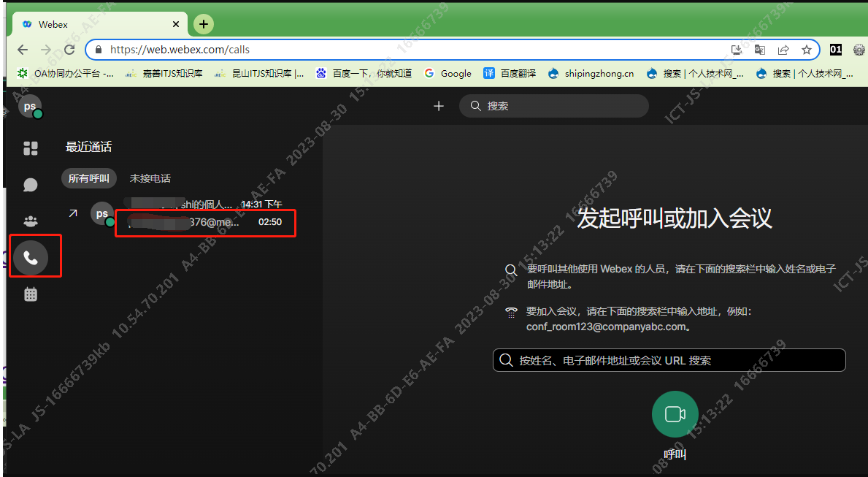Image resolution: width=868 pixels, height=477 pixels.
Task: Click the ps profile avatar at top of sidebar
Action: click(x=30, y=106)
